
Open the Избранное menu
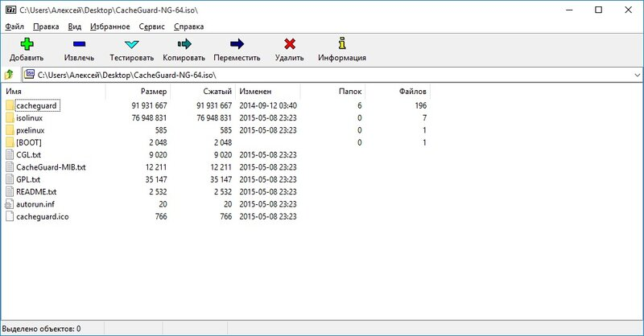point(110,27)
